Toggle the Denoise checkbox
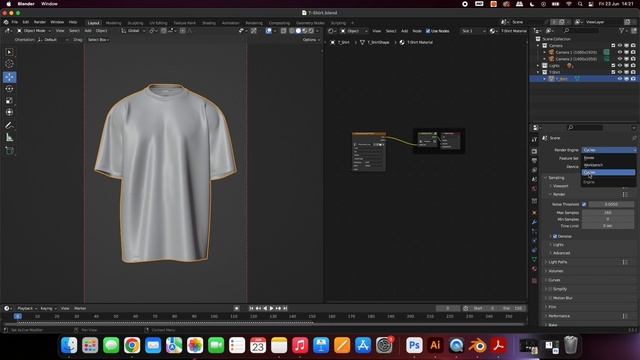 pyautogui.click(x=555, y=236)
